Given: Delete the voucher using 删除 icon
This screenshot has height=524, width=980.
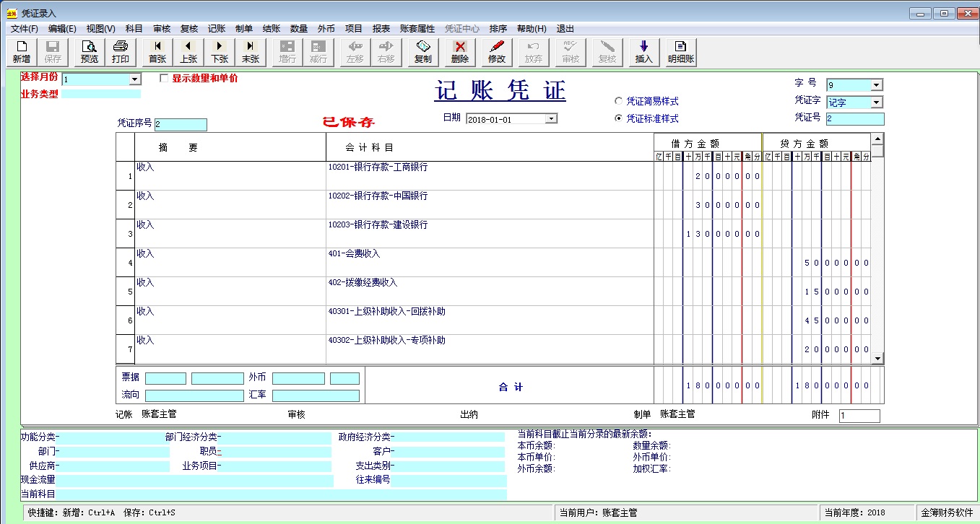Looking at the screenshot, I should point(459,52).
